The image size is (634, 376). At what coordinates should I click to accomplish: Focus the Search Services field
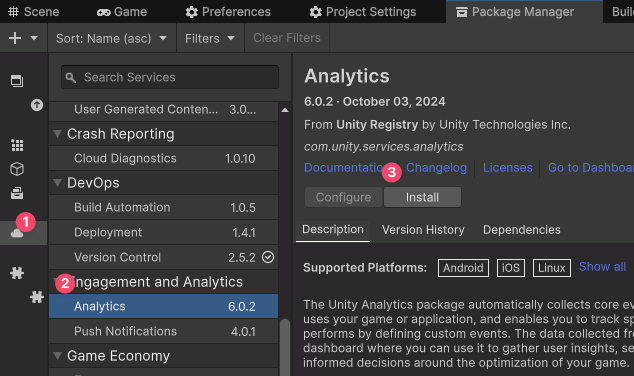click(170, 77)
